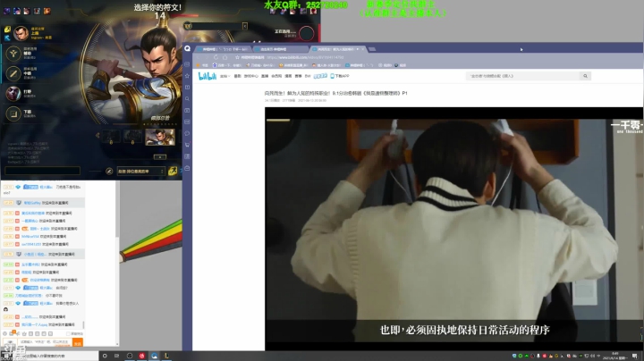Click the previous skin left arrow

[x=97, y=135]
